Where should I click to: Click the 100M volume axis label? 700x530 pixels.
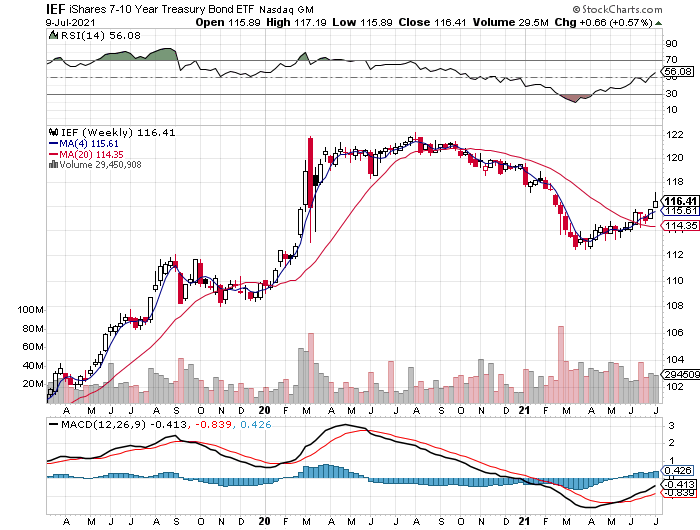pos(31,310)
